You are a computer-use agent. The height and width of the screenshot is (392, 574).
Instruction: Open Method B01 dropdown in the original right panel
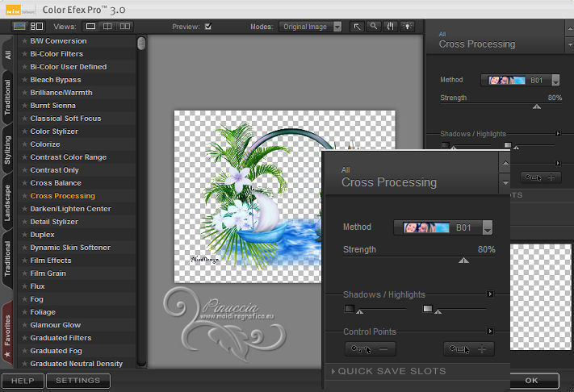click(x=520, y=80)
